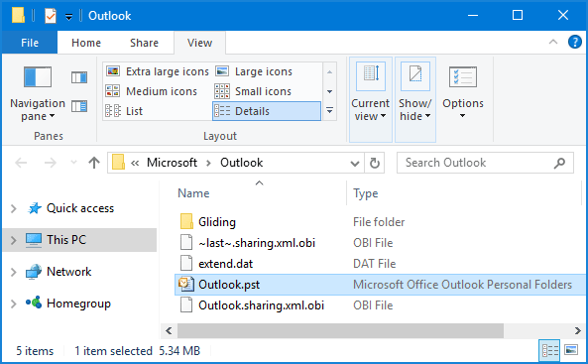Screen dimensions: 588x364
Task: Expand the Network tree node
Action: tap(14, 272)
